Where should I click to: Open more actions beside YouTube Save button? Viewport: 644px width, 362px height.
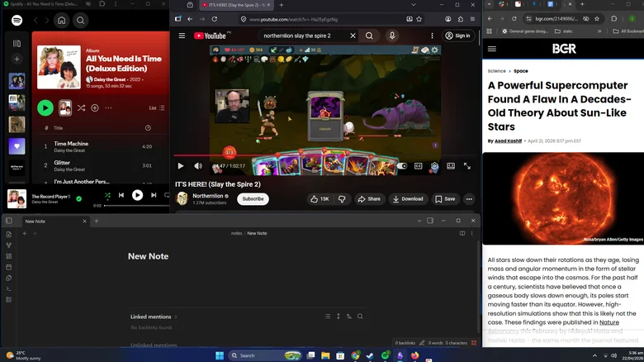point(469,199)
